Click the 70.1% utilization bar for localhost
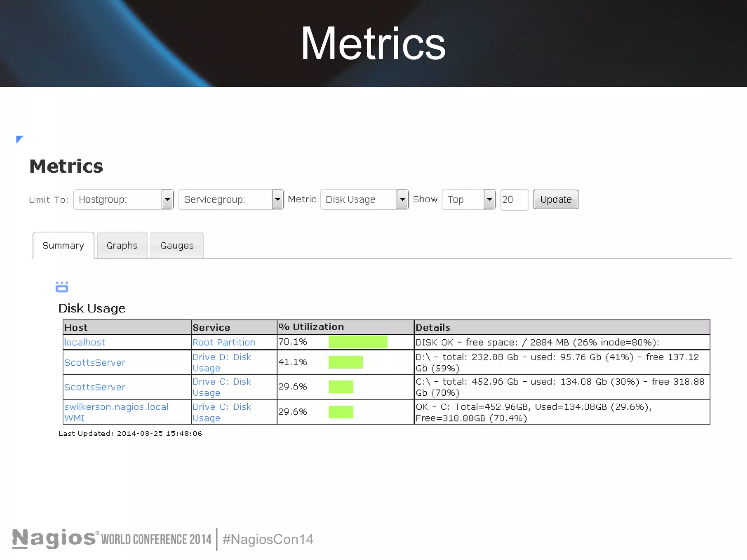Screen dimensions: 747x560 coord(358,342)
